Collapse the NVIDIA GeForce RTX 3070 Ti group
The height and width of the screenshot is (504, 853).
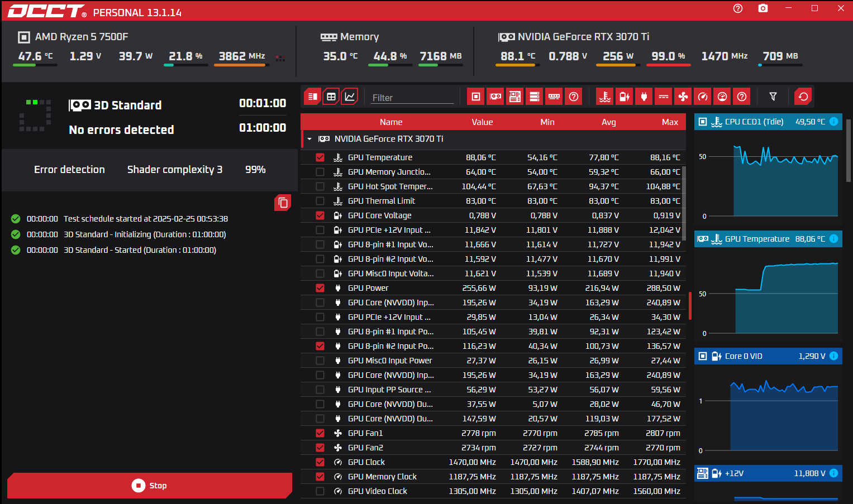[309, 139]
